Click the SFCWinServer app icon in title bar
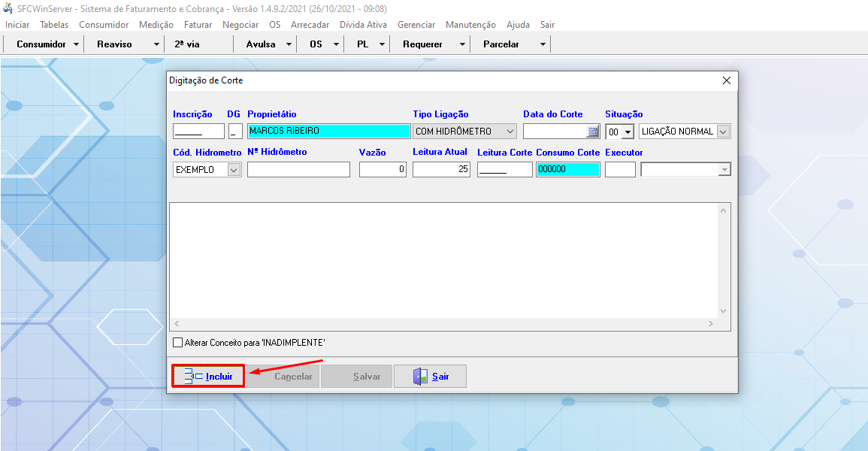Image resolution: width=868 pixels, height=451 pixels. (8, 9)
